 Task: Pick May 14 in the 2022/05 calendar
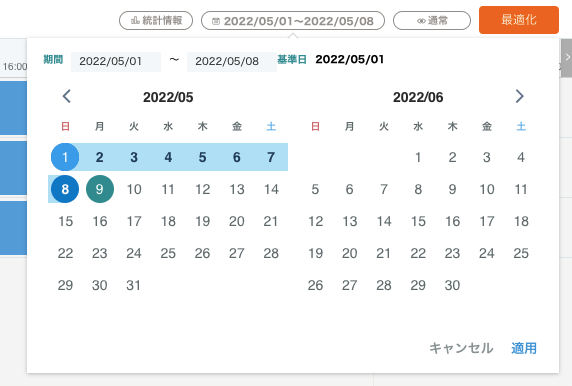coord(271,189)
